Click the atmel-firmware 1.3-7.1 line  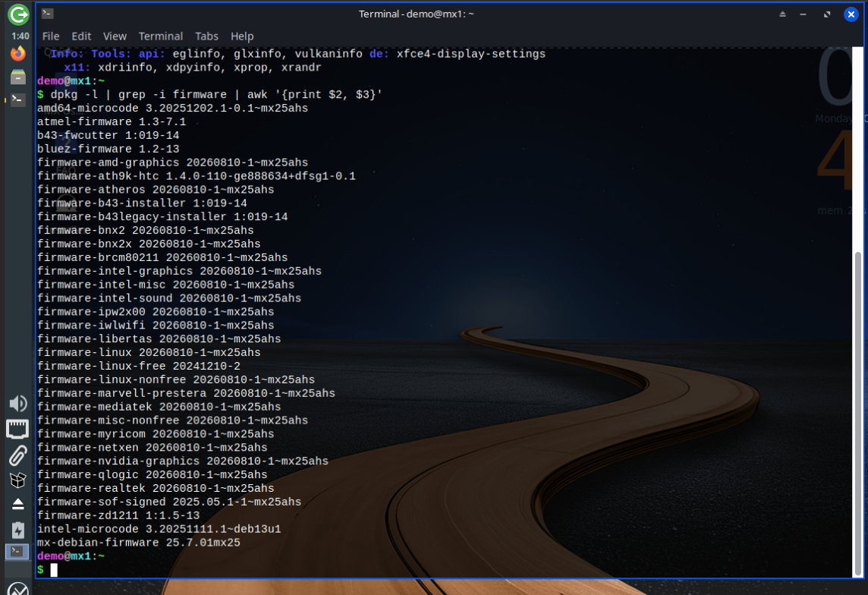(112, 121)
